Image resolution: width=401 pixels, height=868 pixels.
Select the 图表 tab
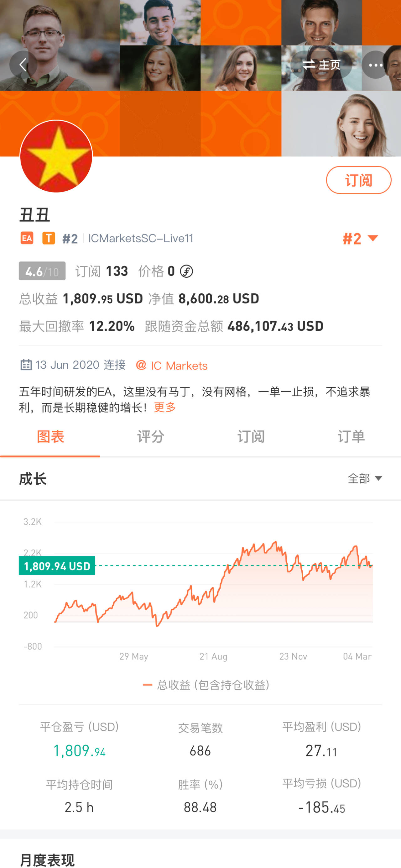point(50,437)
